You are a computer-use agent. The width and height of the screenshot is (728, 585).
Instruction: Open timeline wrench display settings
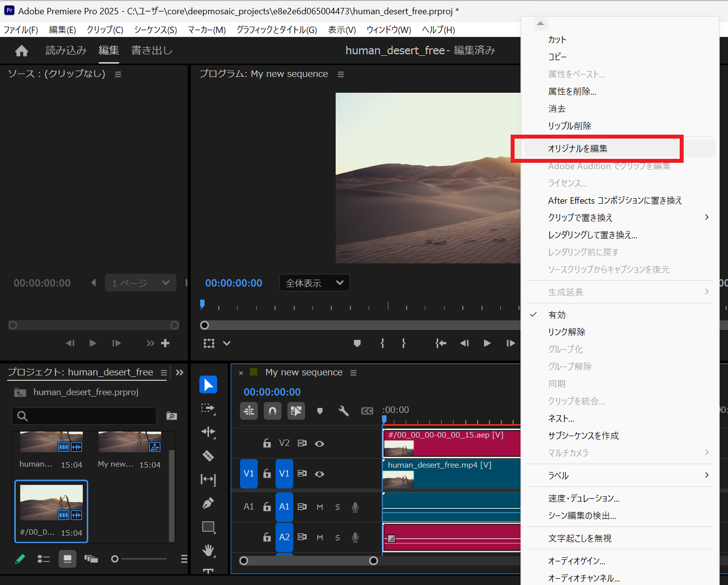(344, 411)
